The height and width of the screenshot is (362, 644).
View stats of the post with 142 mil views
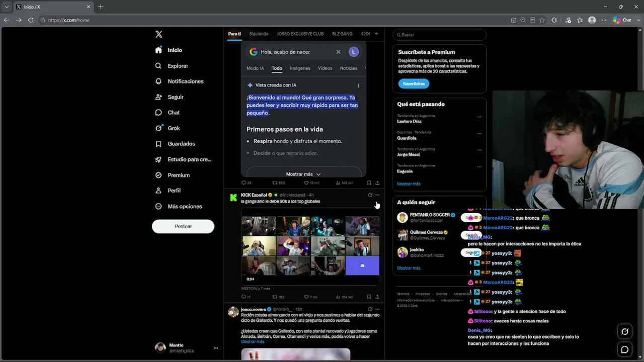344,183
